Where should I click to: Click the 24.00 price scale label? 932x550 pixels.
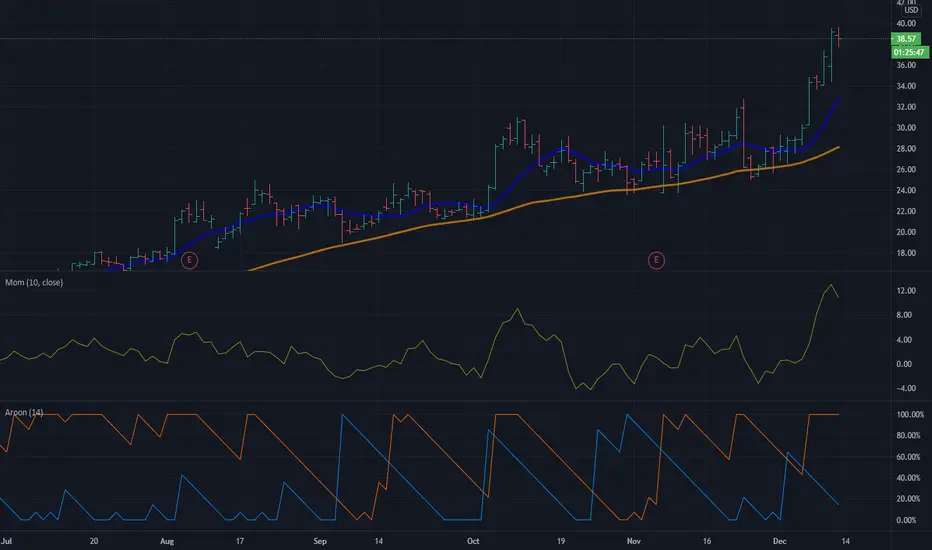[x=906, y=190]
